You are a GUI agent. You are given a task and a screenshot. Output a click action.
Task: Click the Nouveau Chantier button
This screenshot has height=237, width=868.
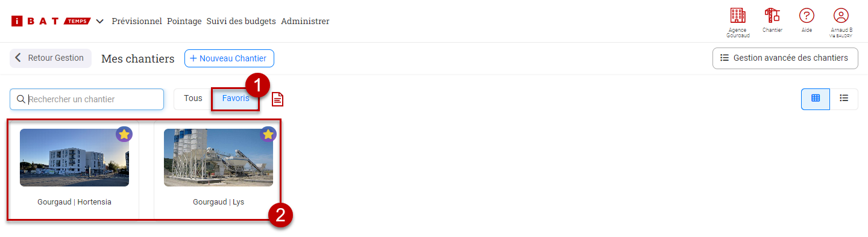coord(229,58)
